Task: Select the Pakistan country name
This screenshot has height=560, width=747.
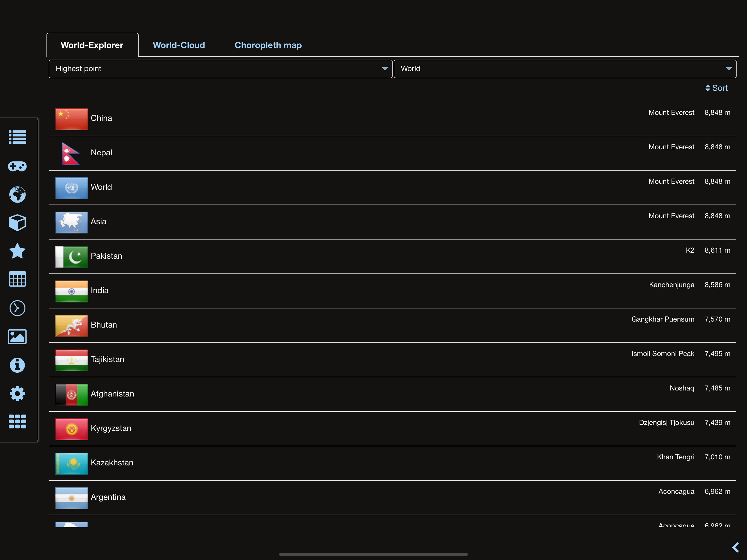Action: pos(106,256)
